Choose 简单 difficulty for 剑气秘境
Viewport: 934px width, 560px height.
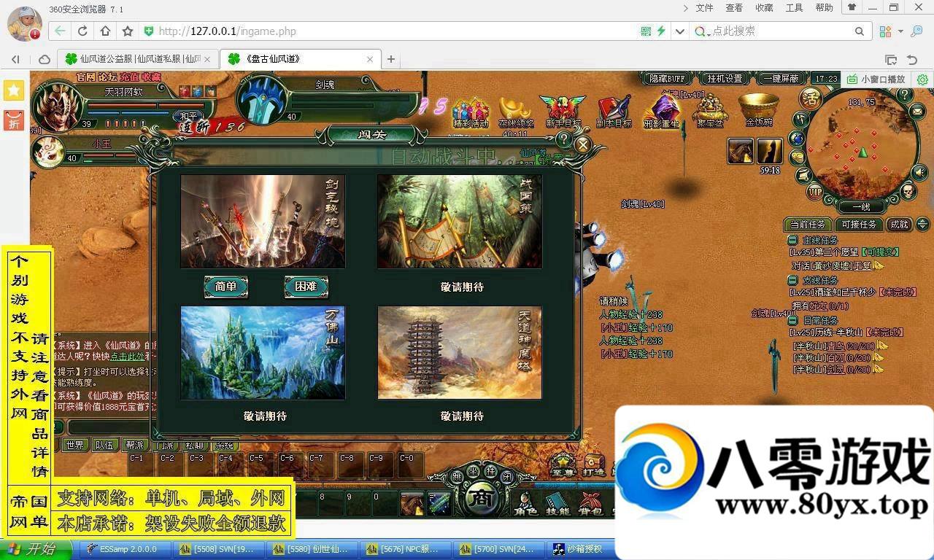pos(226,287)
